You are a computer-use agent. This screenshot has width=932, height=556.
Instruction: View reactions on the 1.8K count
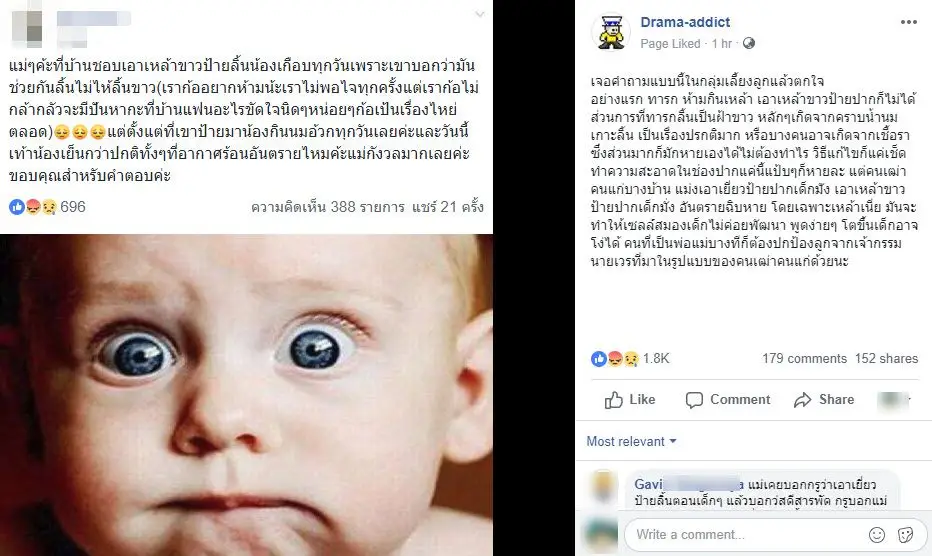pyautogui.click(x=656, y=359)
